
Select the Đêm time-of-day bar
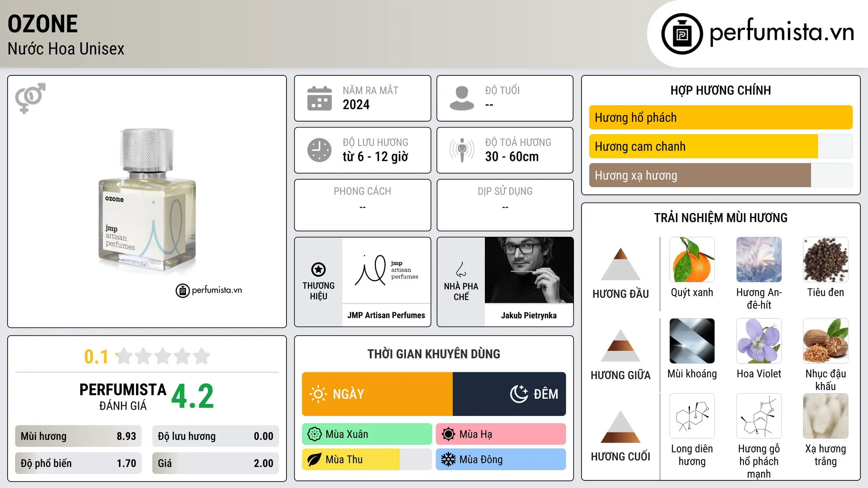[509, 394]
